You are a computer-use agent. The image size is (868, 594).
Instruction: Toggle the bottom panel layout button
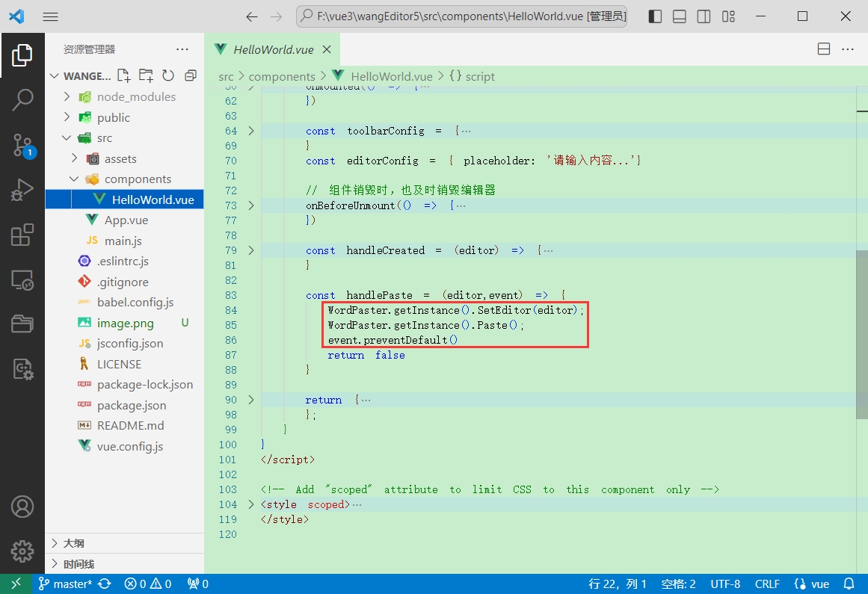[x=680, y=16]
